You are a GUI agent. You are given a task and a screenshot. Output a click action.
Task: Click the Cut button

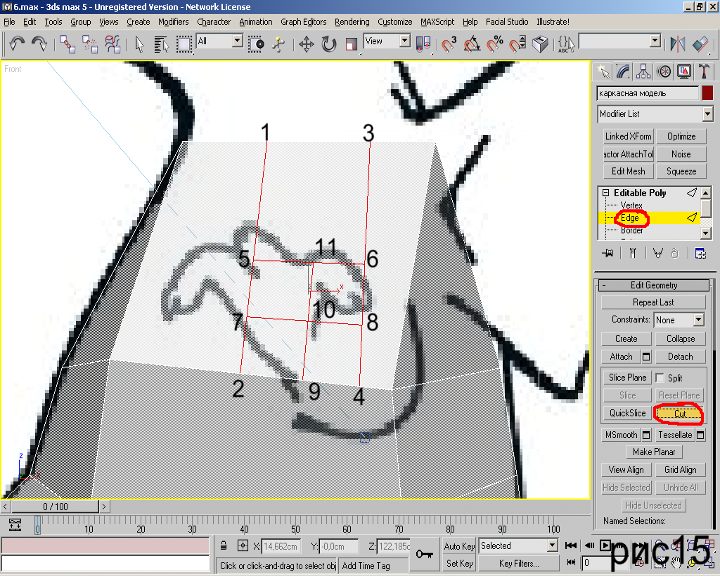tap(679, 413)
